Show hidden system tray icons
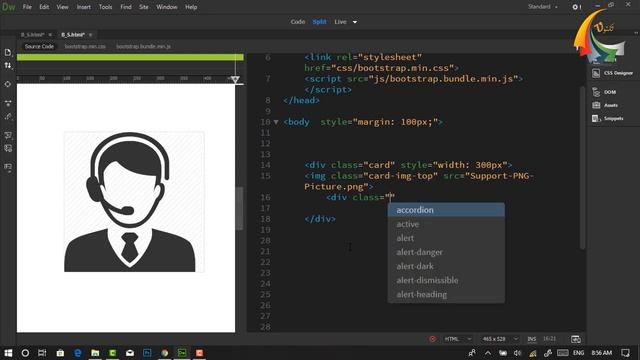Viewport: 640px width, 360px height. pos(488,353)
